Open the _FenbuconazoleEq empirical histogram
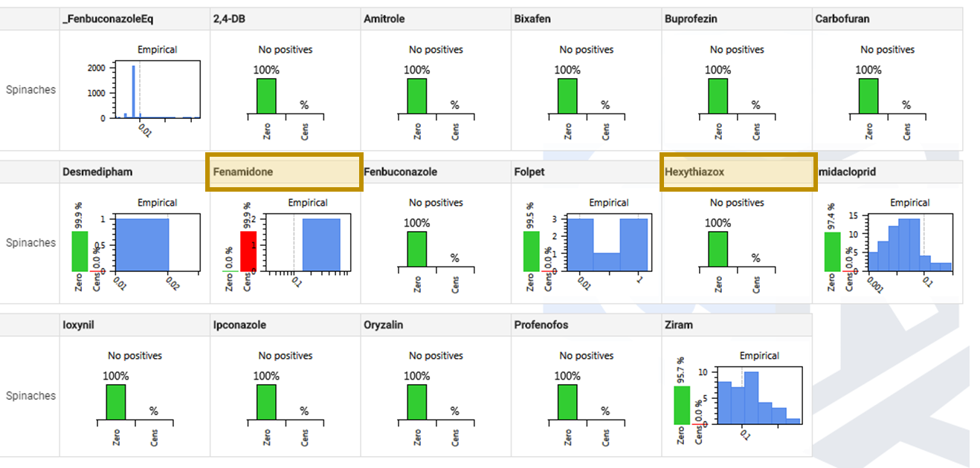The height and width of the screenshot is (468, 980). tap(157, 91)
